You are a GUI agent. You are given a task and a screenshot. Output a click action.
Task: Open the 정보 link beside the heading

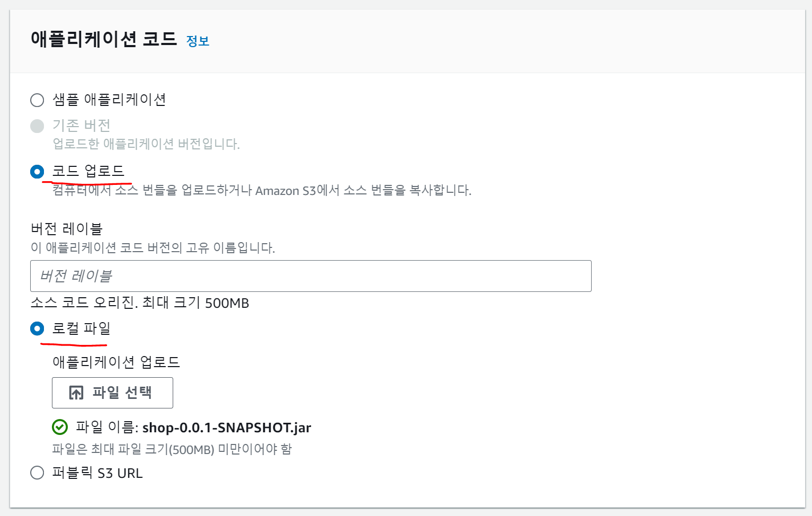coord(198,41)
